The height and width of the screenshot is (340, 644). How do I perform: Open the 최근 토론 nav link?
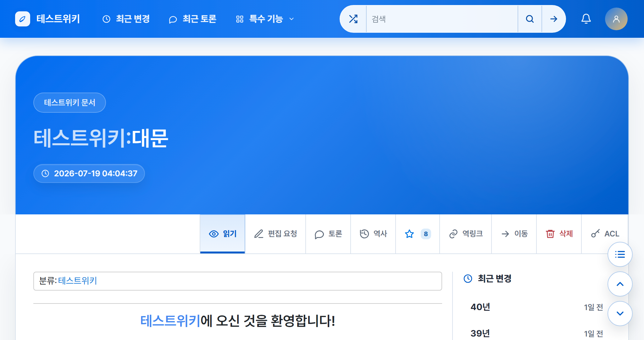[x=192, y=19]
